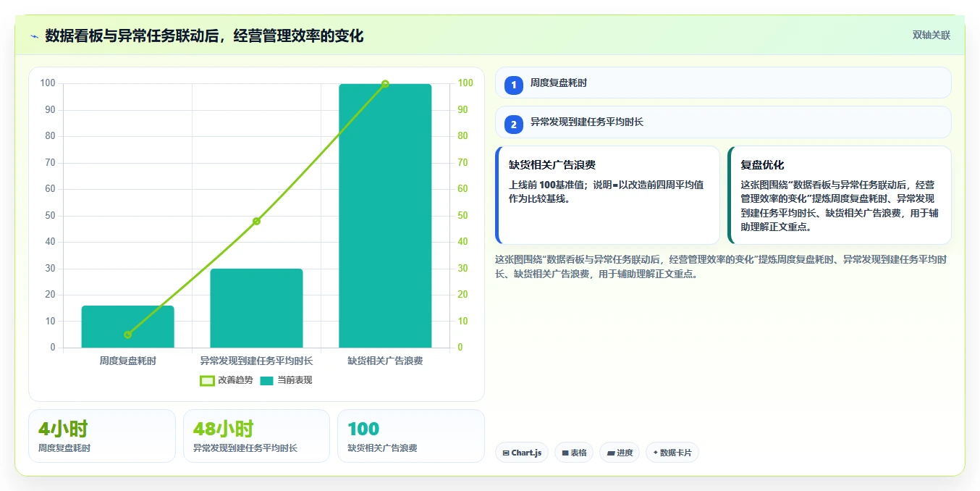Click the 双轴关联 label
Viewport: 980px width, 491px height.
(x=931, y=35)
